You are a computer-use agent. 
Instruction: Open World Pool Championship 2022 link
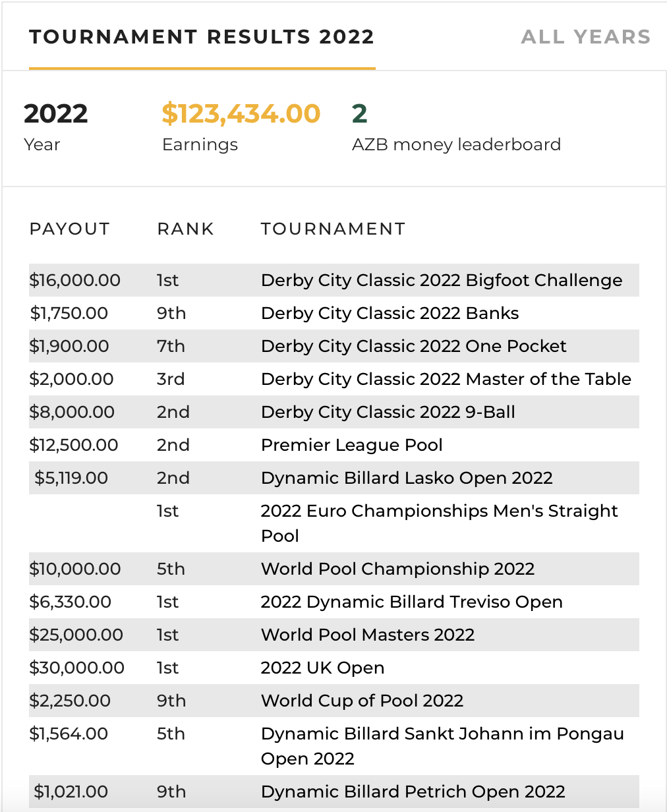[x=397, y=569]
